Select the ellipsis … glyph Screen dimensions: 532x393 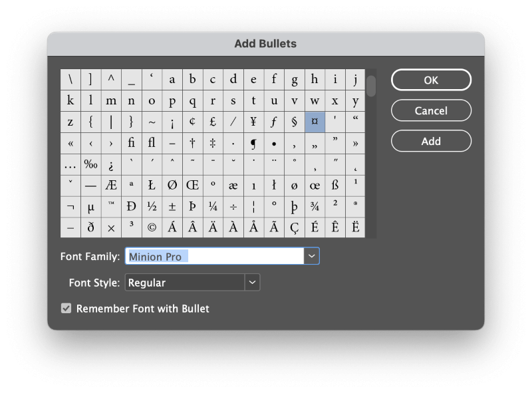tap(70, 164)
